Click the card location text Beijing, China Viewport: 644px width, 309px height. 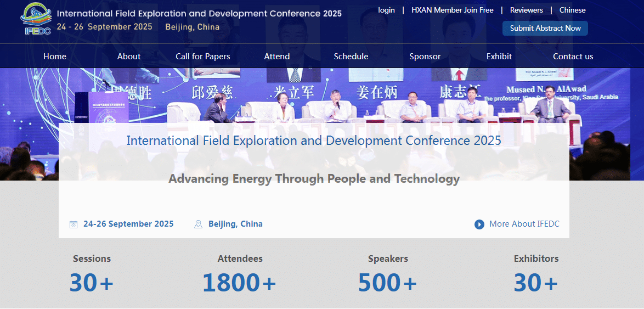point(236,224)
